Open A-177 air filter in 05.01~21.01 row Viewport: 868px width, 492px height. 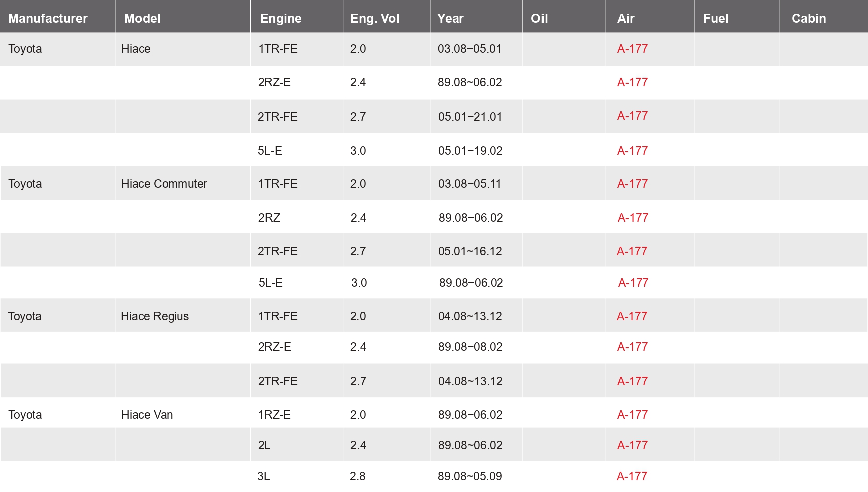click(x=632, y=116)
